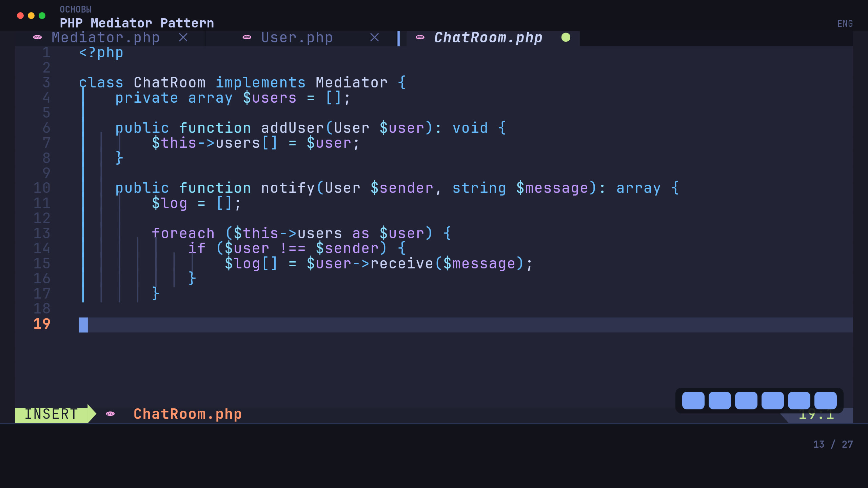Screen dimensions: 868x488
Task: Click the third blue keystroke square
Action: pyautogui.click(x=746, y=401)
